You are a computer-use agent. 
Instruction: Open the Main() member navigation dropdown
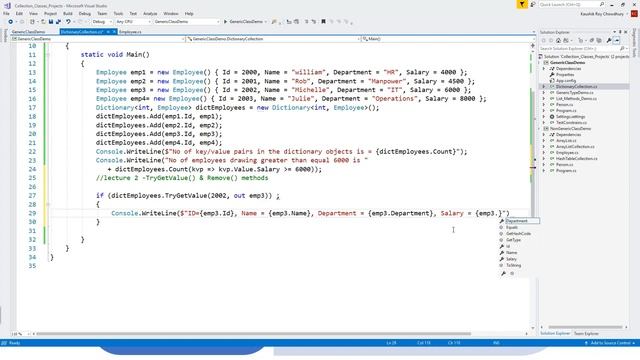(x=448, y=39)
